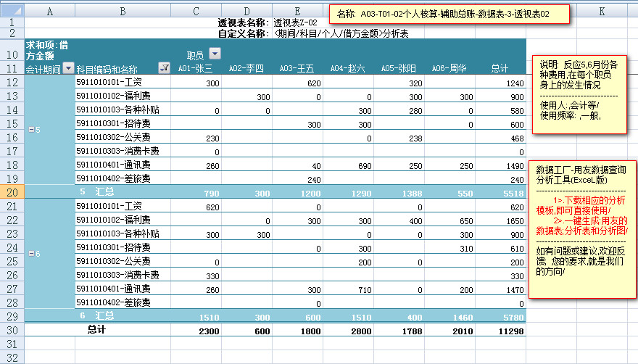
Task: Click the A01-张三 column label
Action: 195,69
